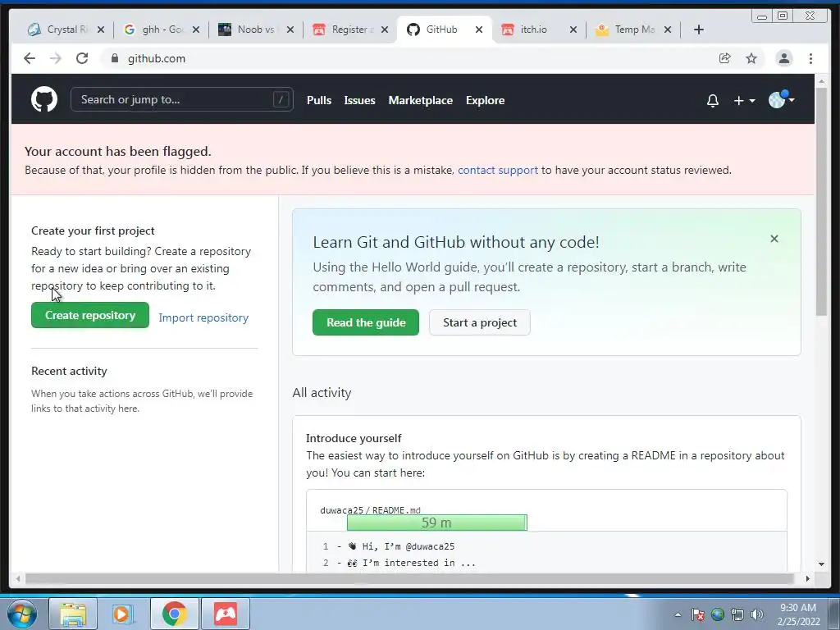Bookmark this page with the star icon
The image size is (840, 630).
click(751, 58)
